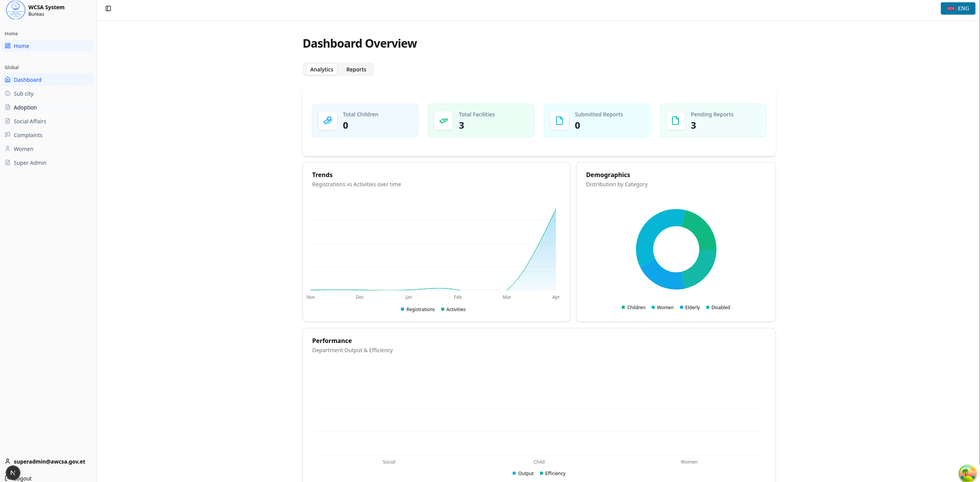980x482 pixels.
Task: Open the ENG language selector
Action: 958,8
